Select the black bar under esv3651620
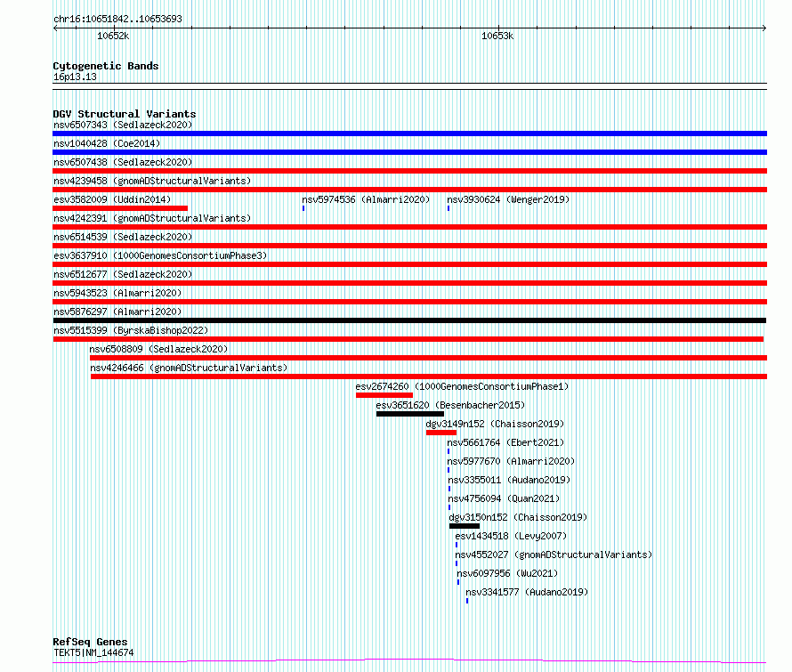792x672 pixels. coord(410,414)
